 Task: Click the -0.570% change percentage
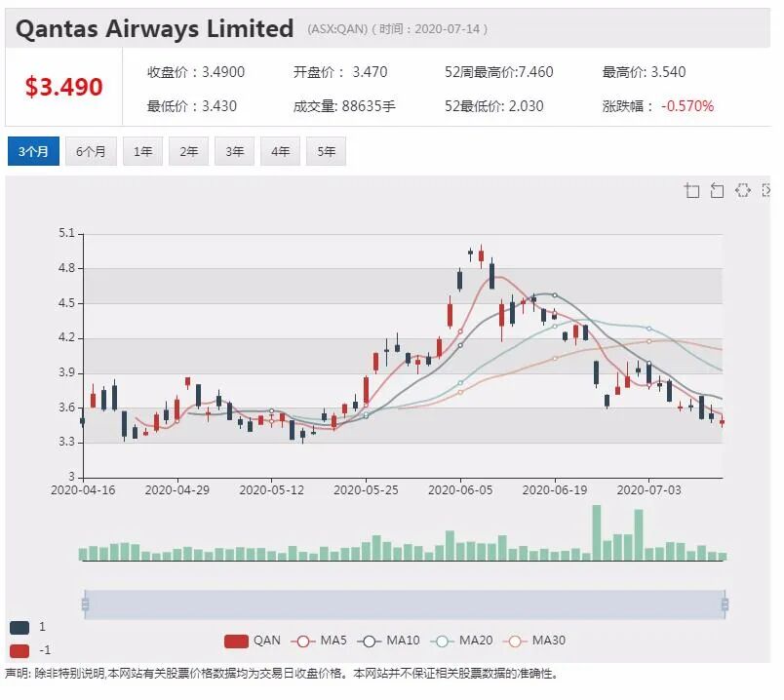687,106
